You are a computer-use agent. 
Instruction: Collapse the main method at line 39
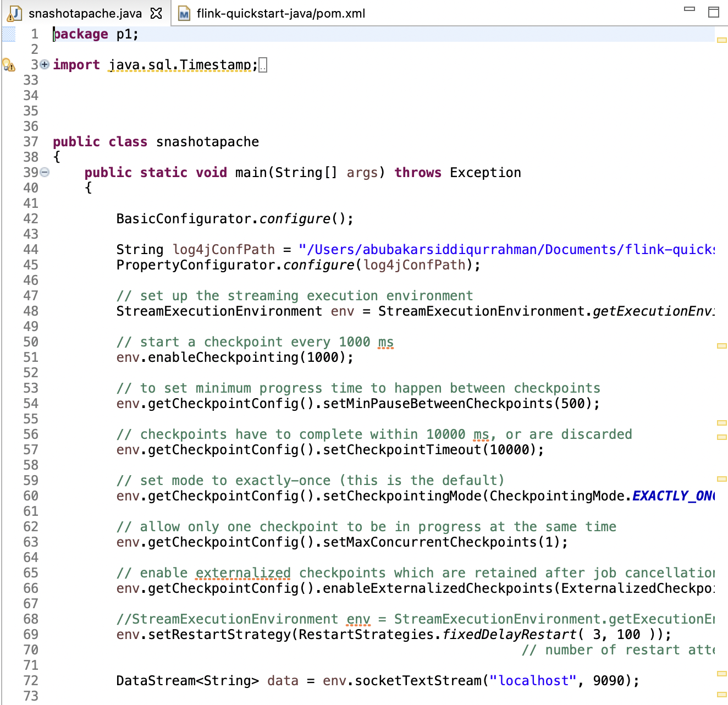click(x=45, y=172)
